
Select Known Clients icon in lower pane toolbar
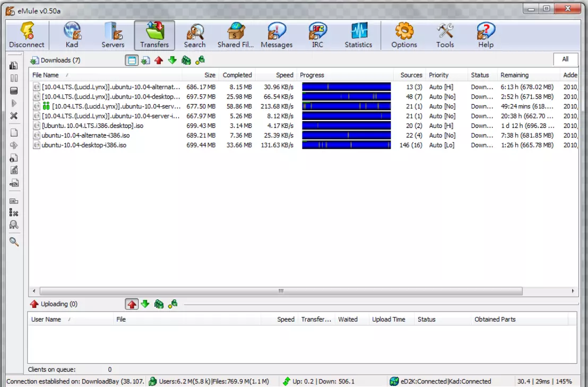(x=172, y=304)
